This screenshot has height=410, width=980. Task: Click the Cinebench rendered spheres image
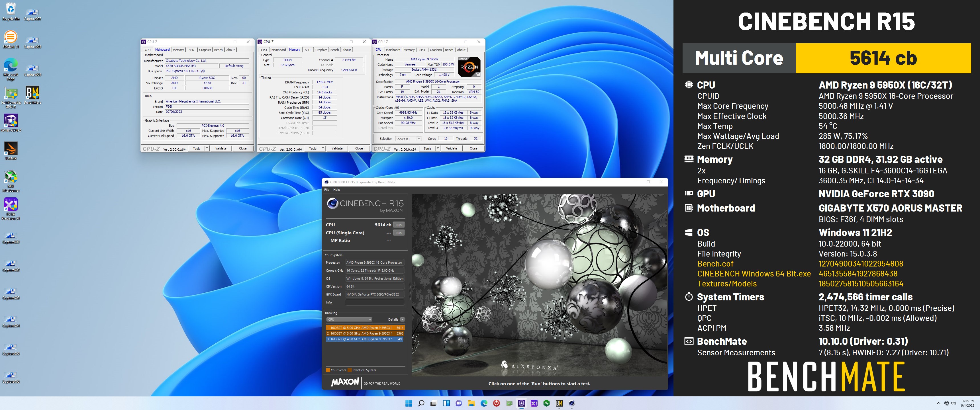point(540,285)
